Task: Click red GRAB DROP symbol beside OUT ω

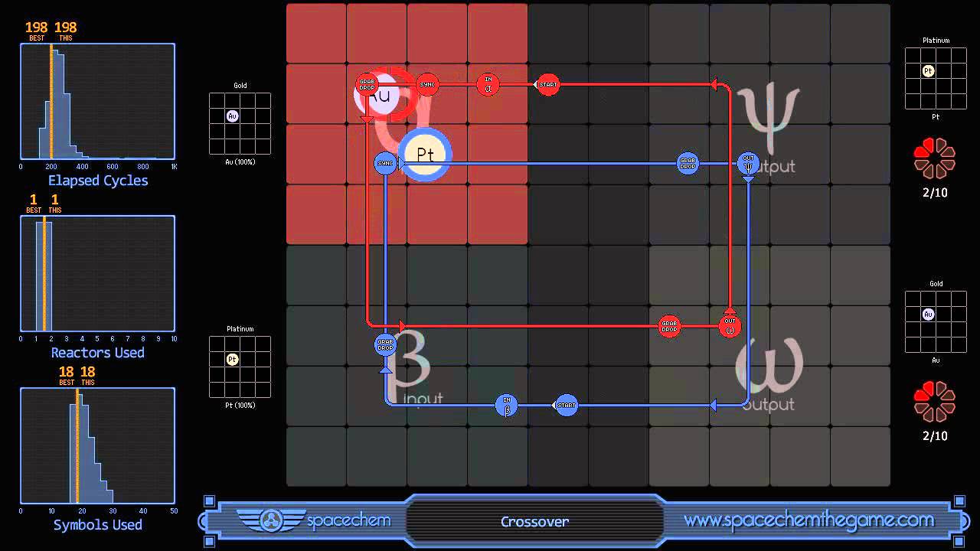Action: click(670, 326)
